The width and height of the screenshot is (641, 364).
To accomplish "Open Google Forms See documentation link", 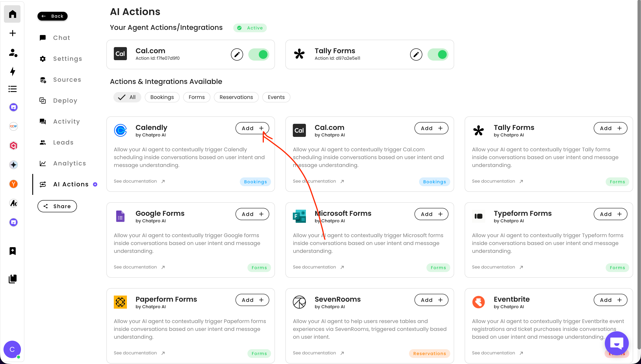I will (139, 267).
